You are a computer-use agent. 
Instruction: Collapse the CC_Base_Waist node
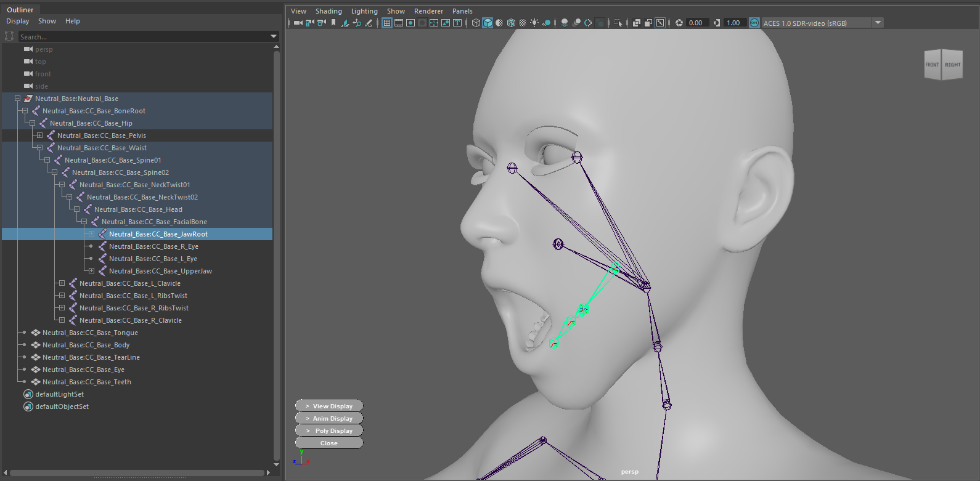pyautogui.click(x=39, y=148)
